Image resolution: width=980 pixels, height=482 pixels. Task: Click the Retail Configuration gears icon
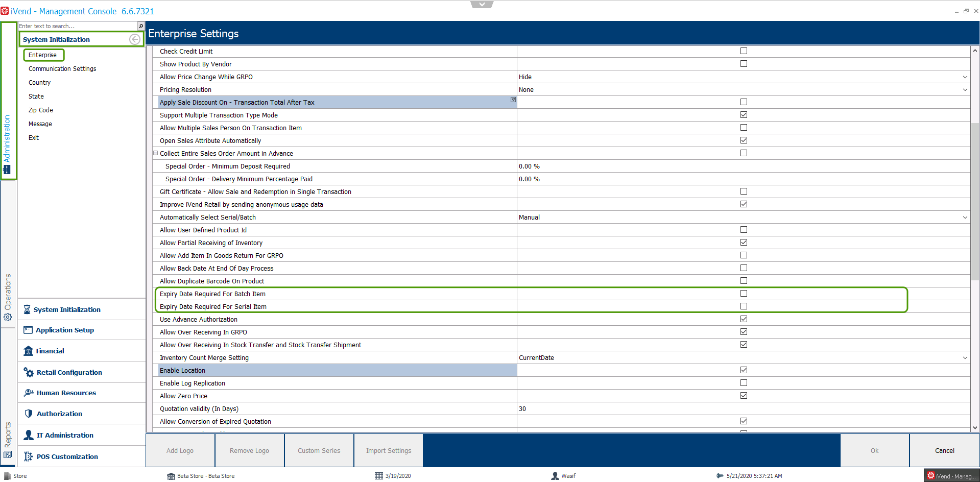point(29,372)
